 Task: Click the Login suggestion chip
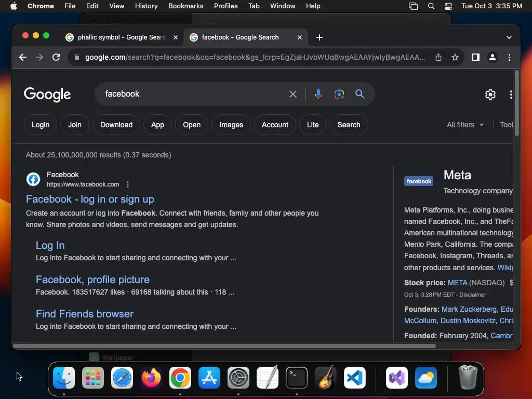click(x=41, y=125)
